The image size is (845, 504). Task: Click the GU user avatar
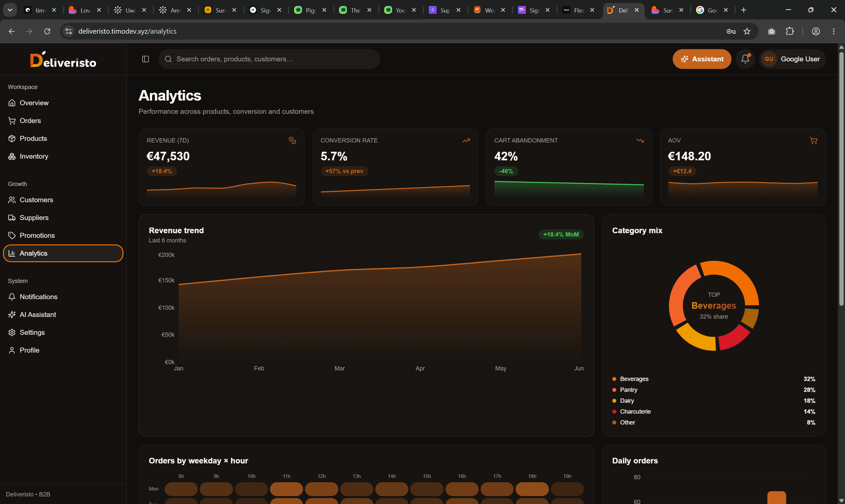pos(769,59)
